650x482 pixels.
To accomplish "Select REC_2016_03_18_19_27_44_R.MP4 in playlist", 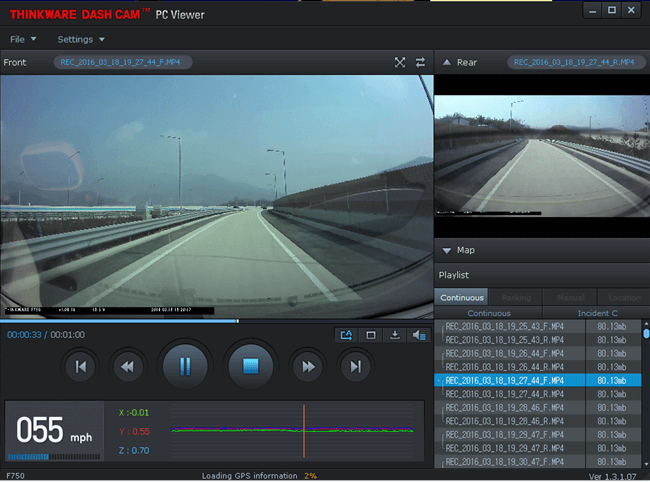I will [537, 394].
